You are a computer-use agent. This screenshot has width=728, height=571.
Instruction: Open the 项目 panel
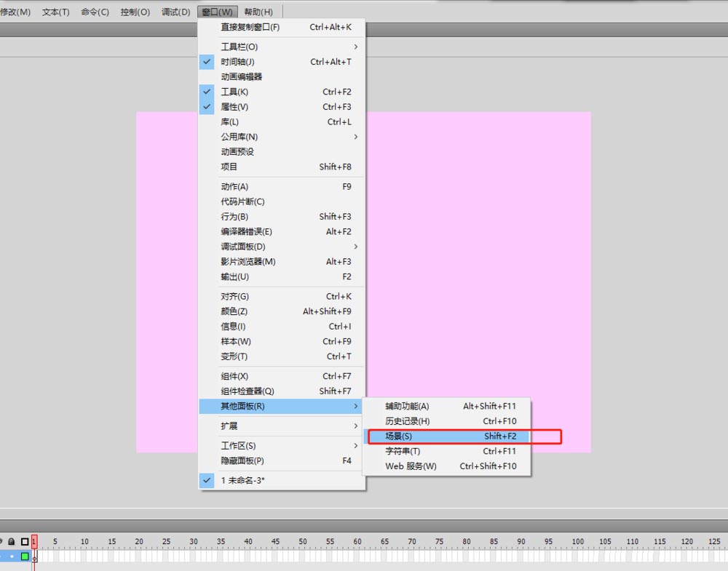point(282,167)
